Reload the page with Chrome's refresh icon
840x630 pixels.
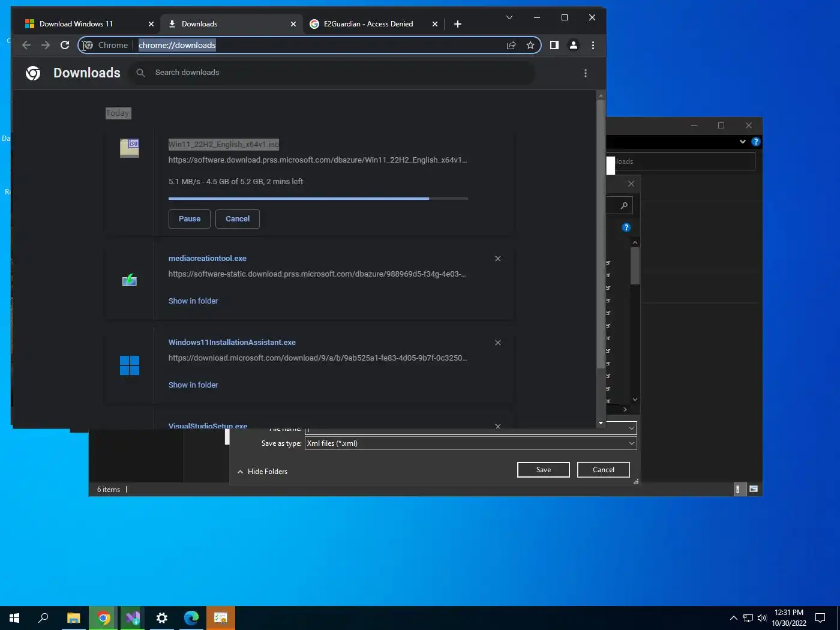point(65,45)
